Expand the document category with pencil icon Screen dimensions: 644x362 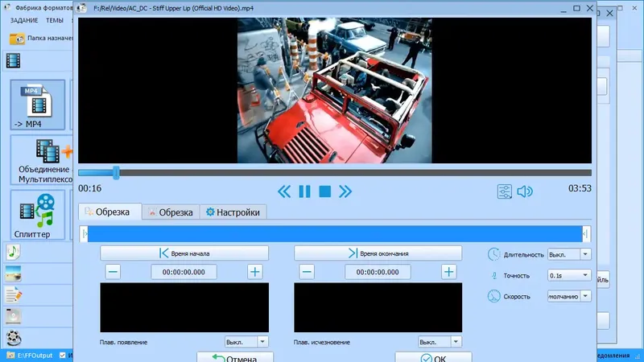coord(13,294)
